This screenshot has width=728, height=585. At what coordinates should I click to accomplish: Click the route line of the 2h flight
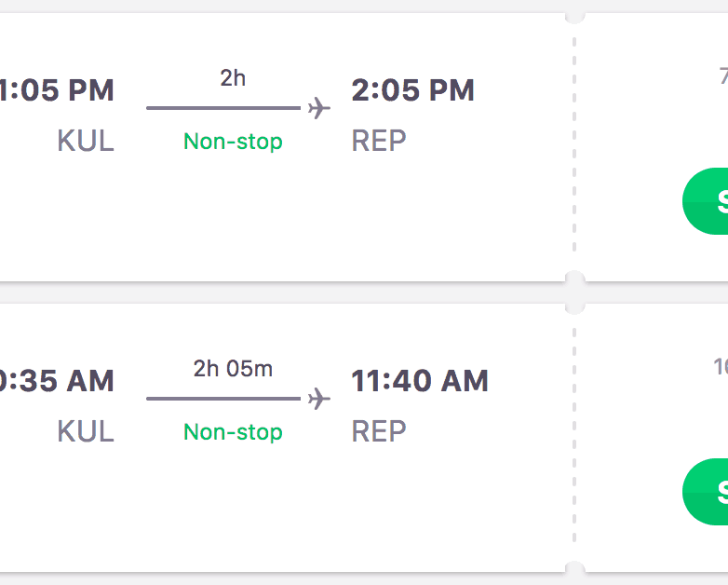[x=223, y=108]
